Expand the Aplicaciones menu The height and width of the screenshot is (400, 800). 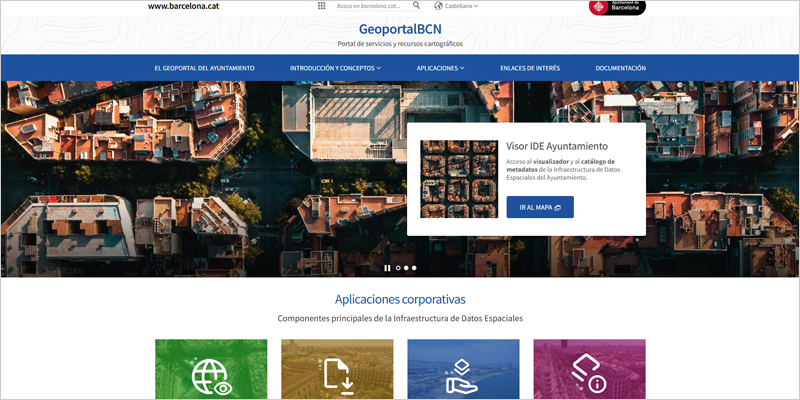(440, 68)
